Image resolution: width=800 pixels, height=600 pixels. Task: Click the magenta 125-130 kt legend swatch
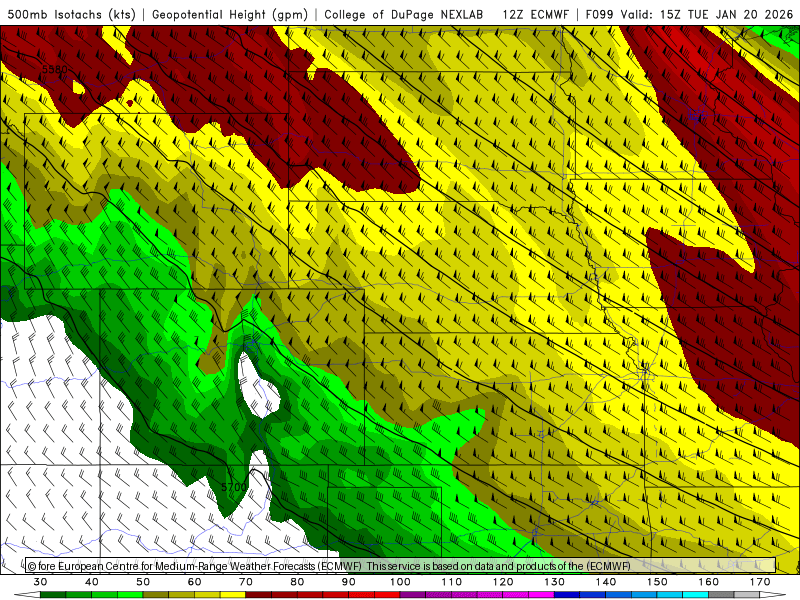point(542,595)
